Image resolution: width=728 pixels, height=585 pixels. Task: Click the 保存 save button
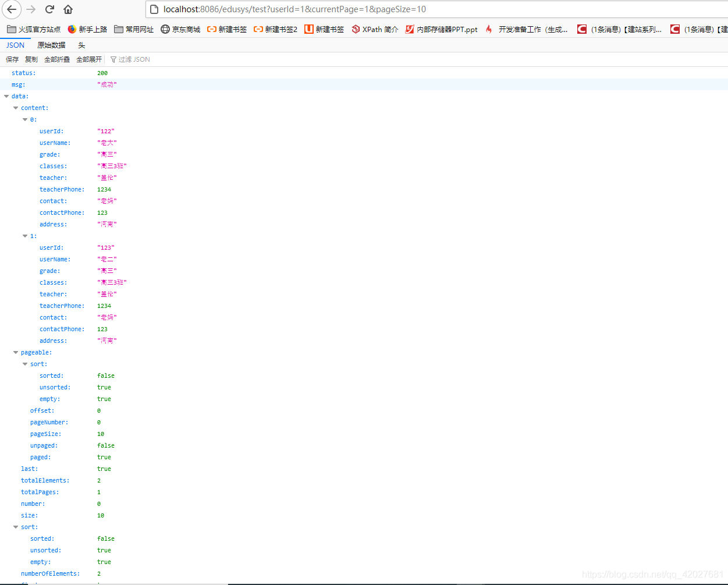(x=12, y=59)
